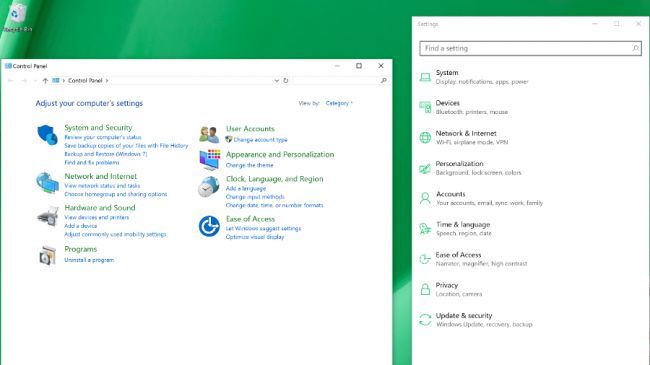The width and height of the screenshot is (650, 365).
Task: Click Change account type
Action: point(260,140)
